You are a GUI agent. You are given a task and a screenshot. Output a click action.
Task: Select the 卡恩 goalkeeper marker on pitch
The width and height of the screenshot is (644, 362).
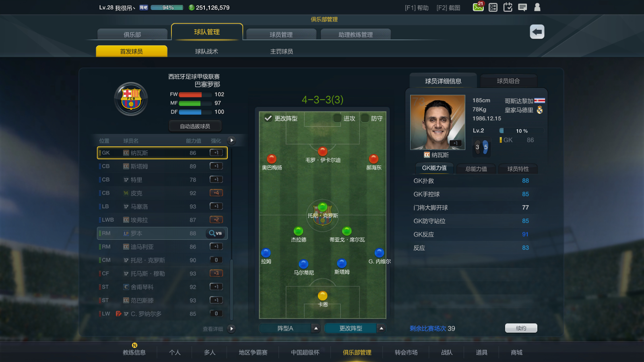[x=323, y=296]
